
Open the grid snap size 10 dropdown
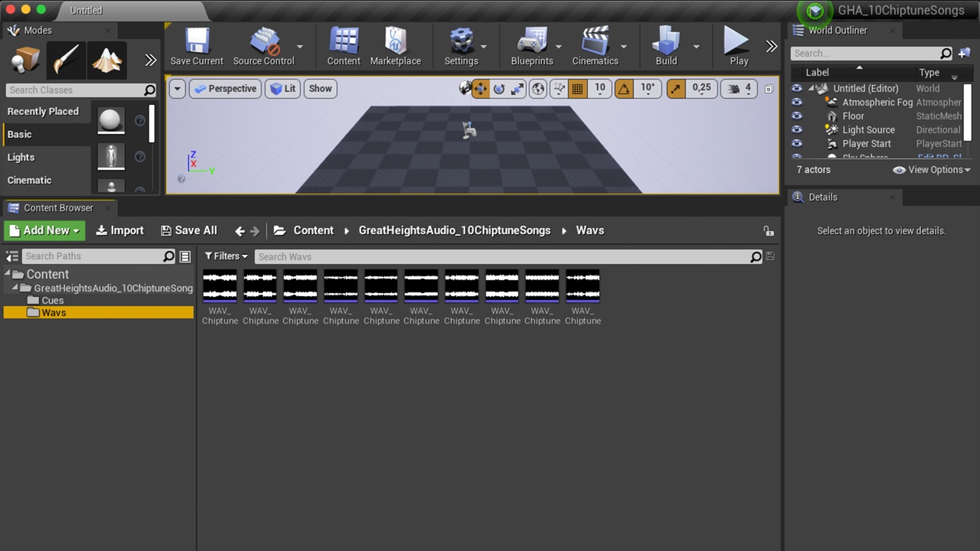coord(599,89)
